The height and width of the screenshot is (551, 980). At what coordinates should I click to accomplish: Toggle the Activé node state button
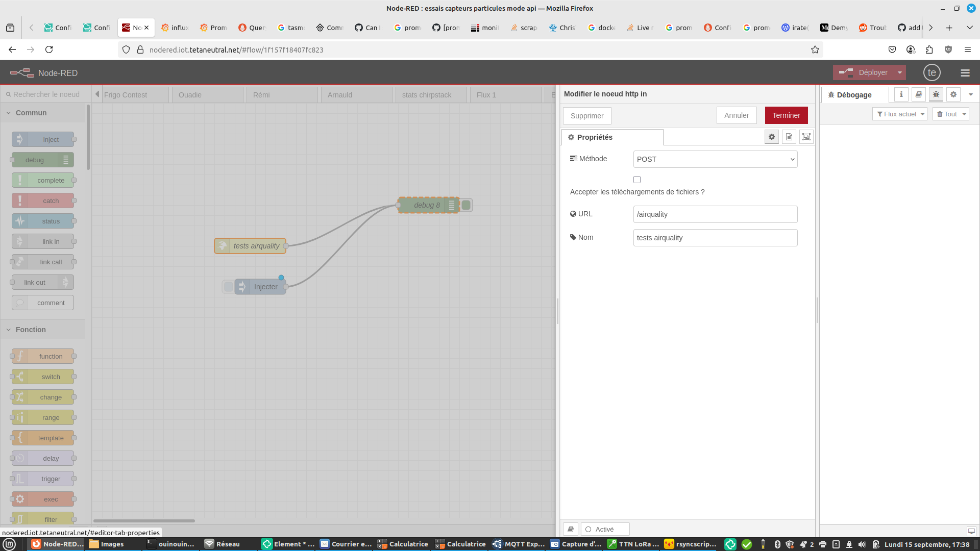[605, 529]
